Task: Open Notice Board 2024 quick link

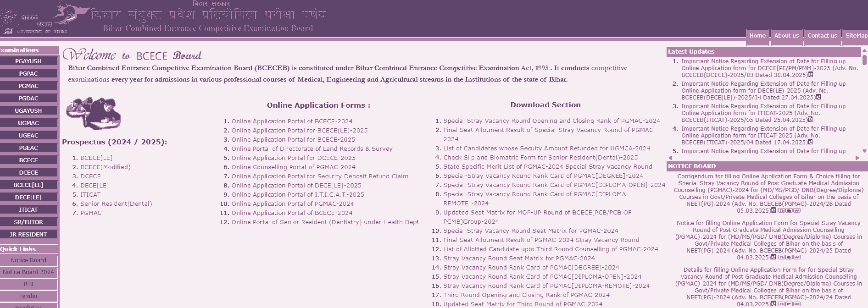Action: [x=28, y=272]
